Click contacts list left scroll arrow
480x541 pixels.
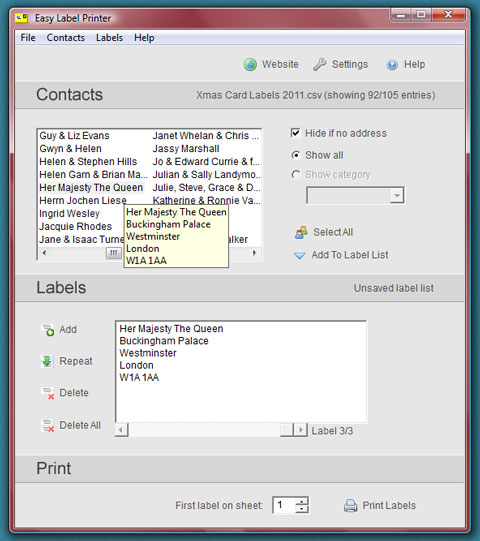click(44, 253)
